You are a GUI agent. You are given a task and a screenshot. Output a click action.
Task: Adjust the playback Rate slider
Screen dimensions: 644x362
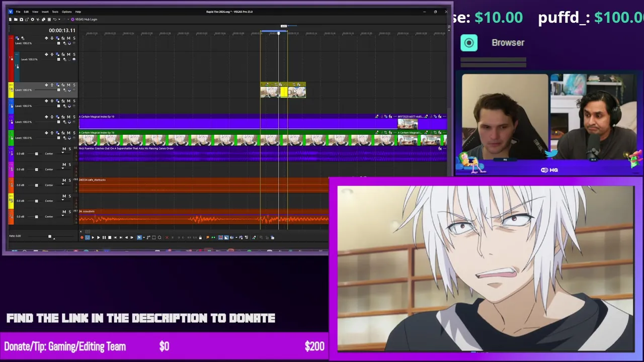pos(50,236)
